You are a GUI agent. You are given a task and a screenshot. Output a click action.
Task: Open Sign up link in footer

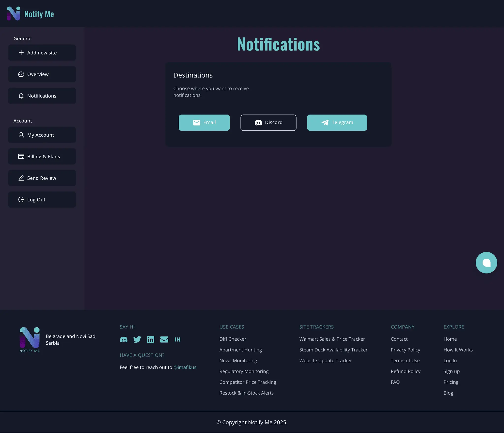452,371
